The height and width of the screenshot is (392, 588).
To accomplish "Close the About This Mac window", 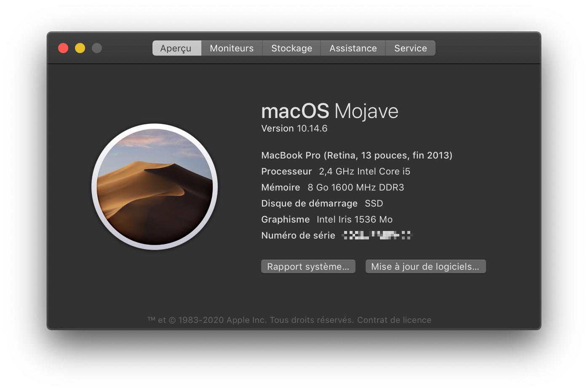I will (x=63, y=48).
